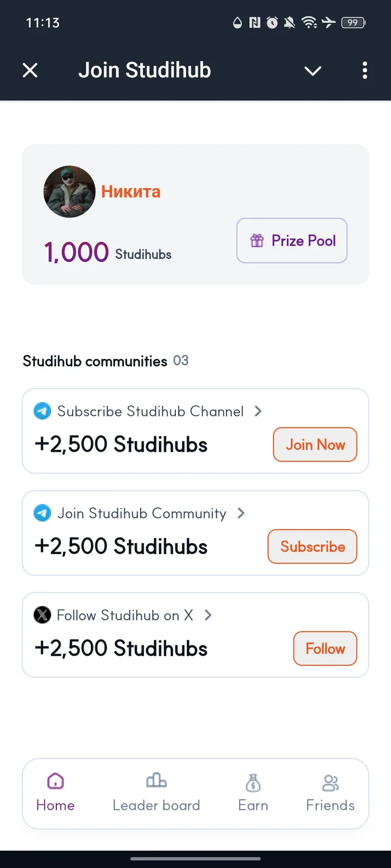Open the Prize Pool
Image resolution: width=391 pixels, height=868 pixels.
tap(292, 240)
